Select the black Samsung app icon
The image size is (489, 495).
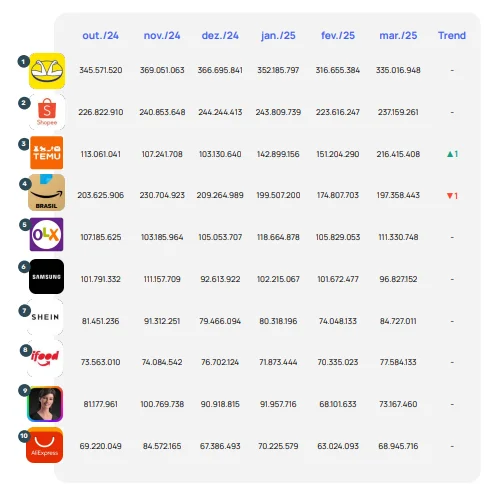coord(46,276)
